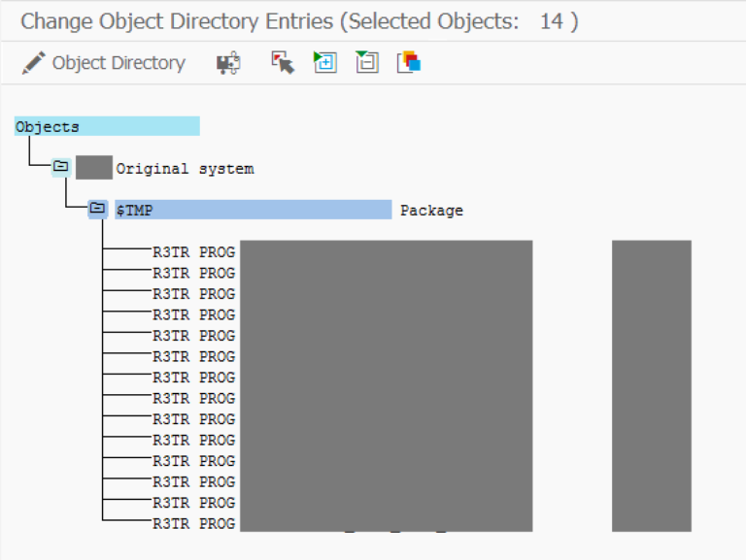Open the color legend icon
The image size is (746, 560).
coord(409,62)
